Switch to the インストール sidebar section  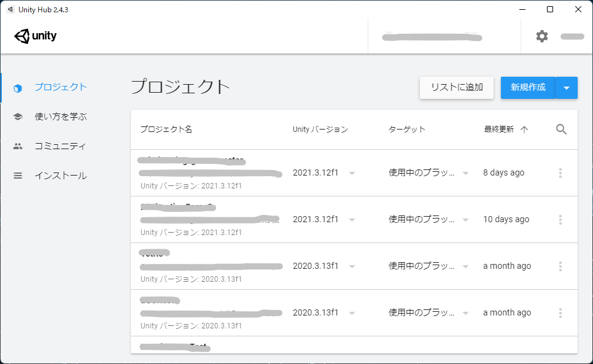(x=61, y=176)
